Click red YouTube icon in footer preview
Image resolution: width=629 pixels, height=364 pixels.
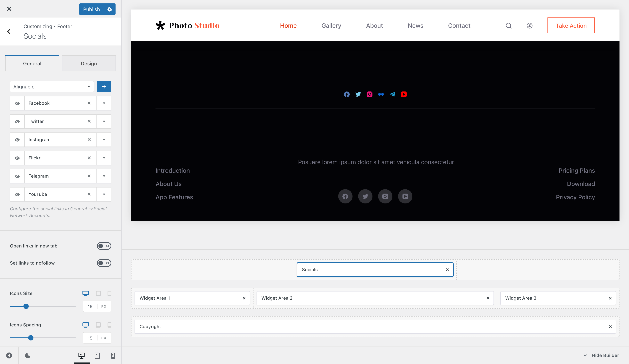(x=404, y=94)
